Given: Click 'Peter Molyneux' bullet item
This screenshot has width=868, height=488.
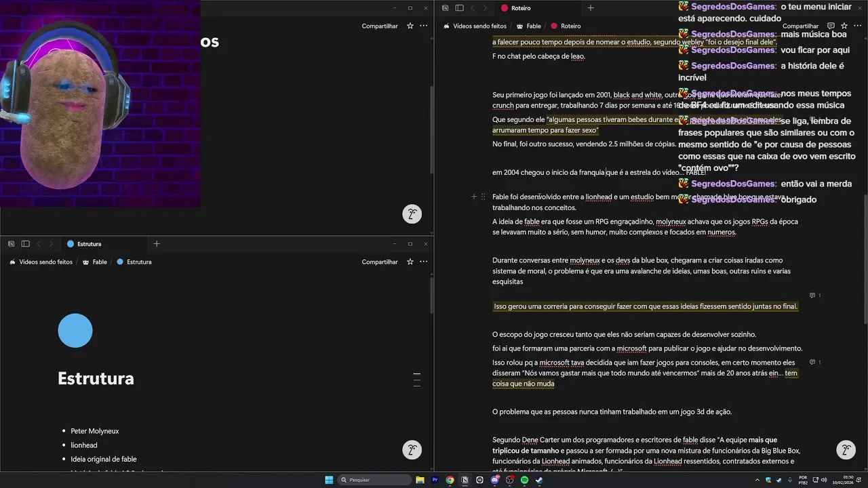Looking at the screenshot, I should 94,431.
